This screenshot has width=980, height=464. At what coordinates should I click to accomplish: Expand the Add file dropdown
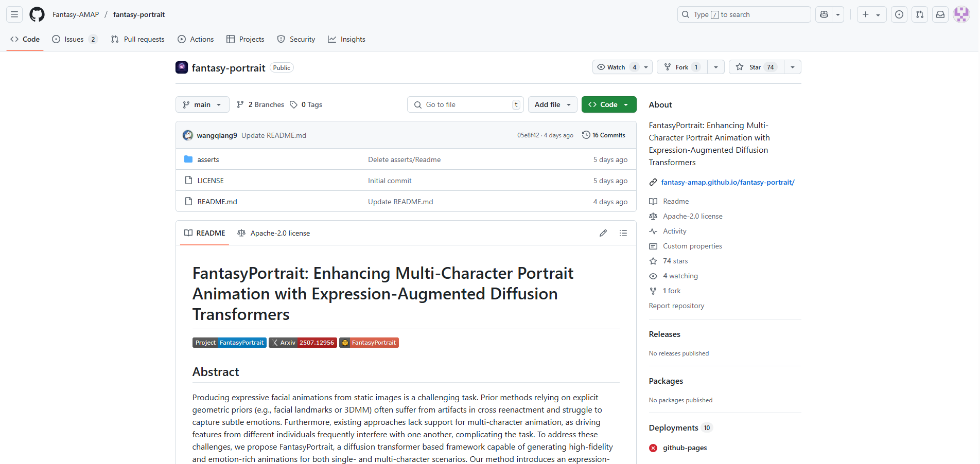552,104
